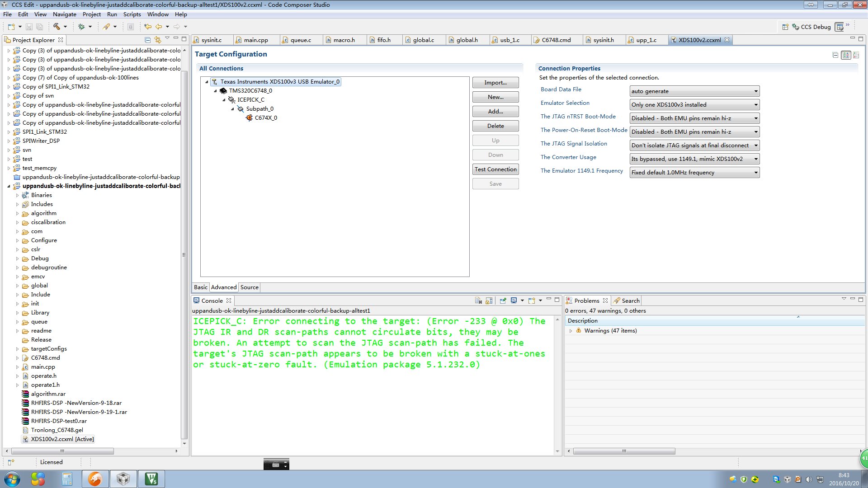Close the Problems view tab
The image size is (868, 488).
(605, 300)
